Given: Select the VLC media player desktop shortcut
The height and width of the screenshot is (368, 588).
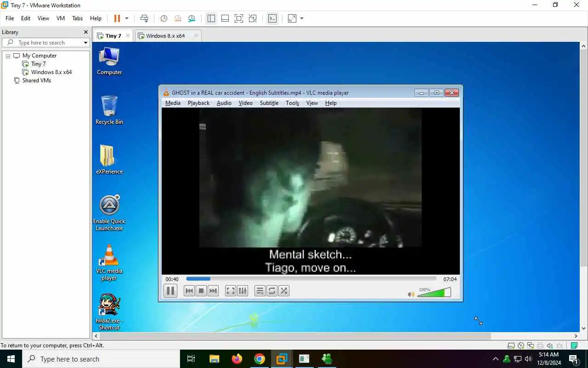Looking at the screenshot, I should pyautogui.click(x=109, y=263).
